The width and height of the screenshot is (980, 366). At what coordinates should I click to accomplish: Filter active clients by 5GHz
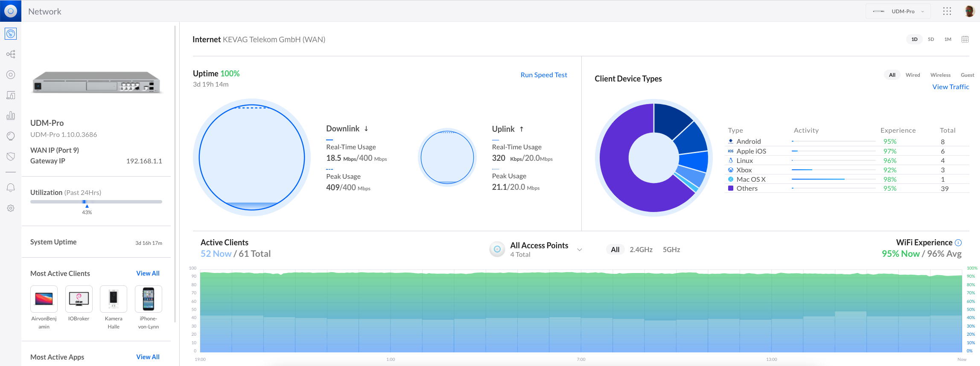(671, 250)
